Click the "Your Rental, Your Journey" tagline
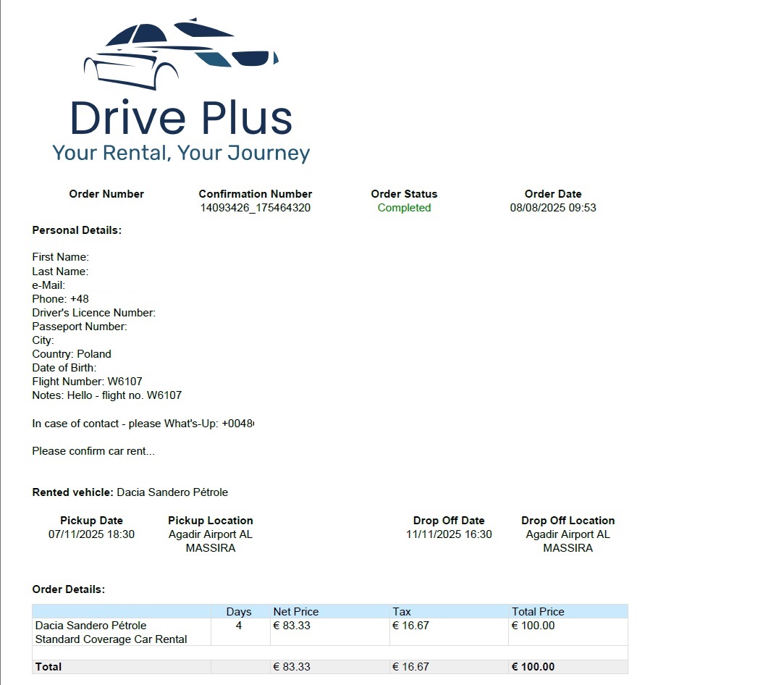Image resolution: width=784 pixels, height=685 pixels. tap(181, 153)
